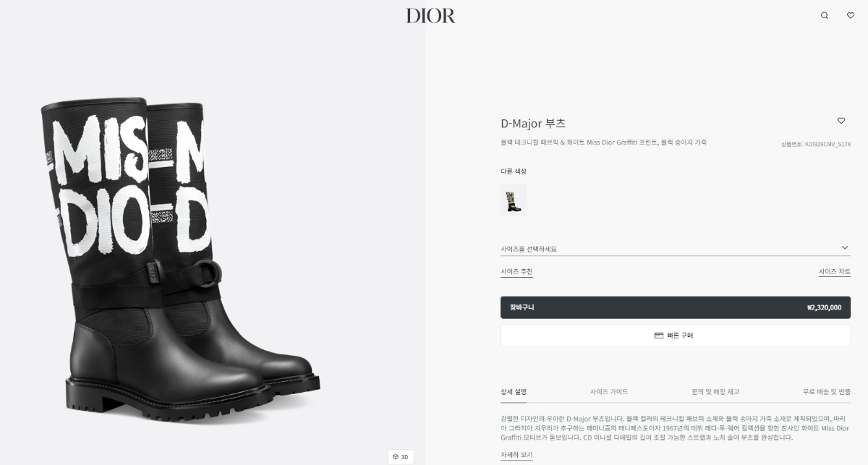Open 사이즈 추천 link
Image resolution: width=868 pixels, height=465 pixels.
click(x=516, y=272)
